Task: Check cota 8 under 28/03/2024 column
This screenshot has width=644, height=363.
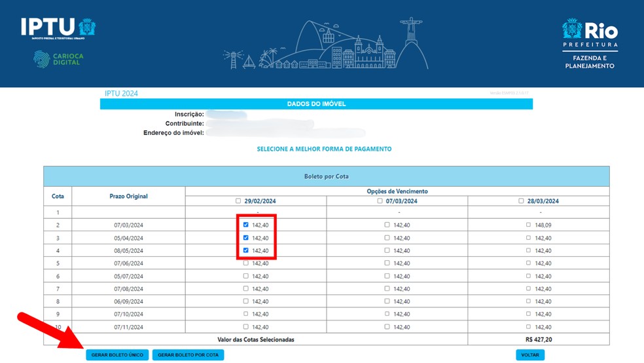Action: click(528, 301)
